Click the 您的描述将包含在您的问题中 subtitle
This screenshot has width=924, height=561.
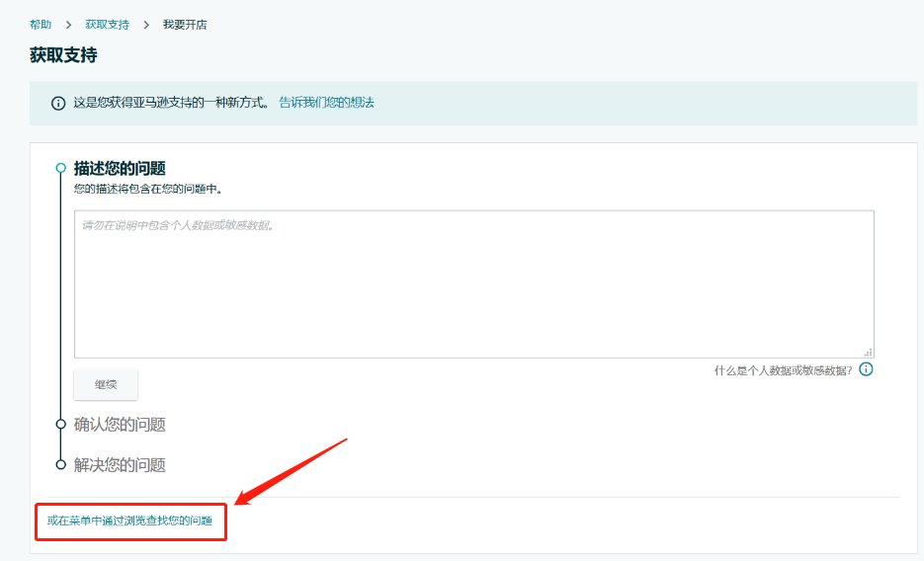(x=148, y=189)
